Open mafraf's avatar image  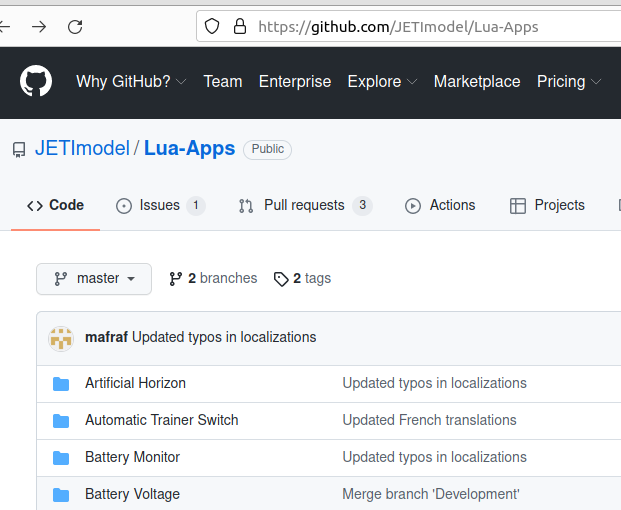click(x=61, y=339)
